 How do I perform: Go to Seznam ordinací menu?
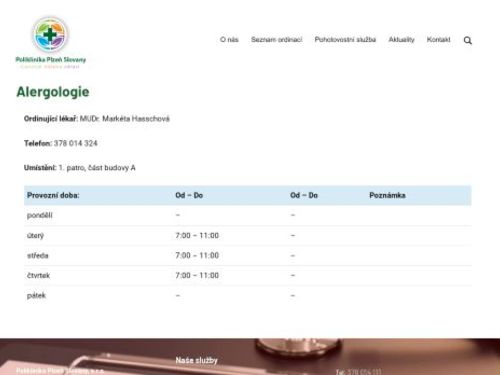(276, 40)
